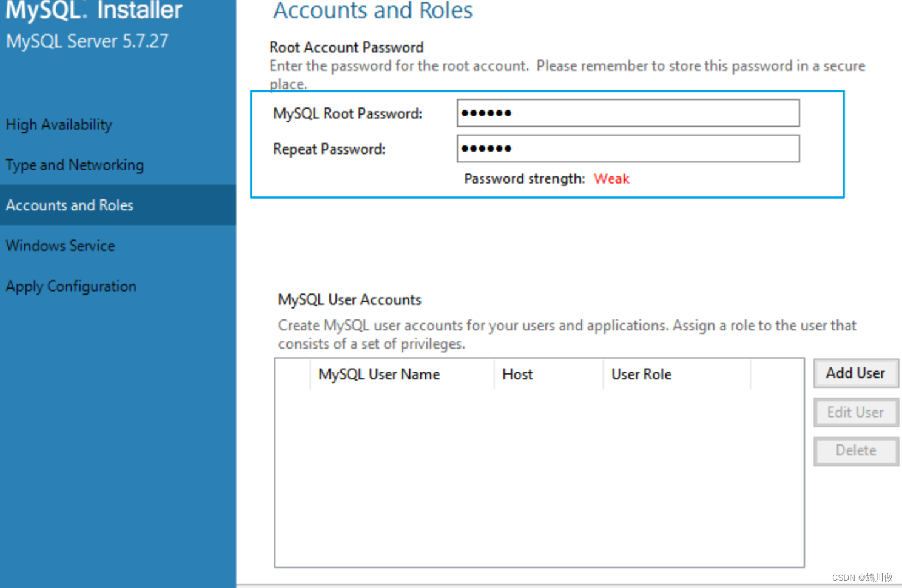Open the Windows Service step
902x588 pixels.
click(60, 246)
